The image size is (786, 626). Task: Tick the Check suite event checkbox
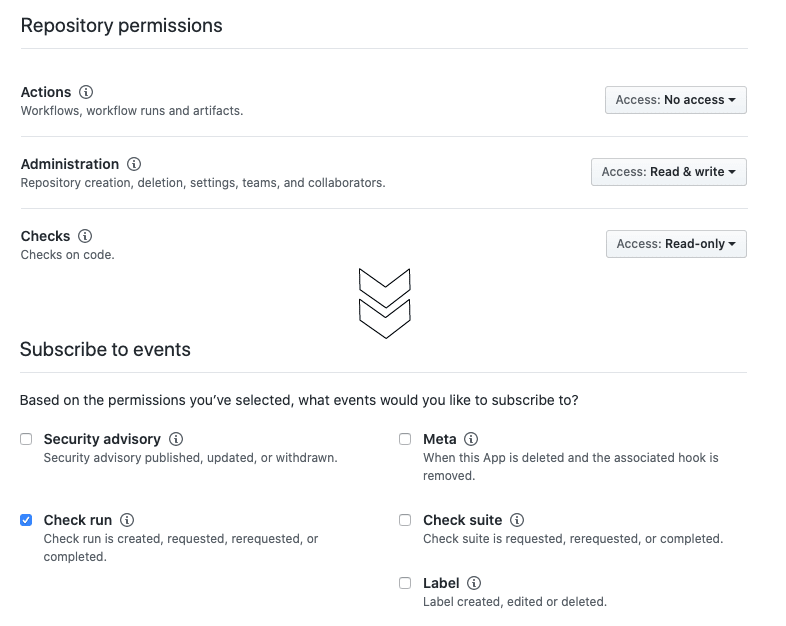coord(405,520)
